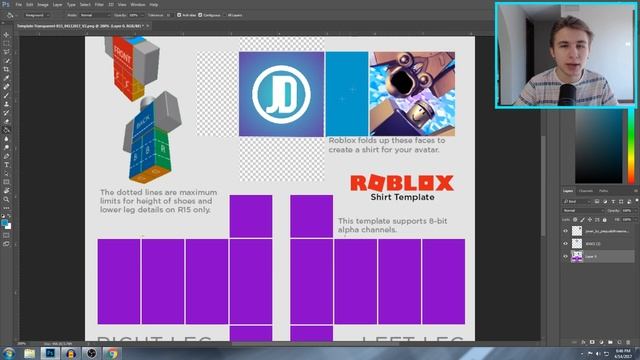Viewport: 640px width, 360px height.
Task: Select the Lasso tool
Action: tap(6, 52)
